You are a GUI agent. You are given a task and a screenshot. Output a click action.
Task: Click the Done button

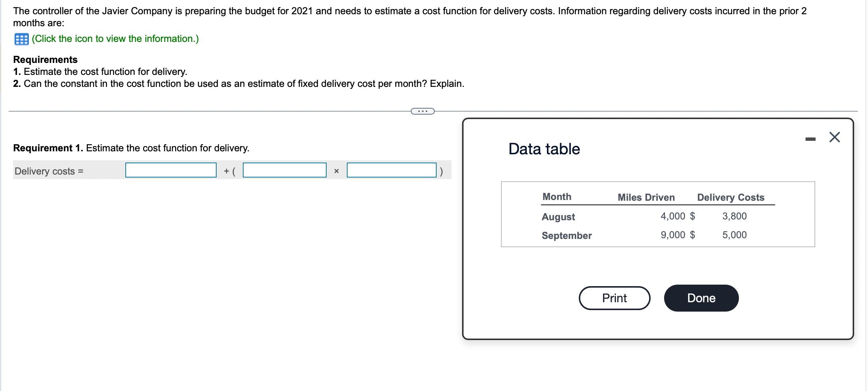701,298
